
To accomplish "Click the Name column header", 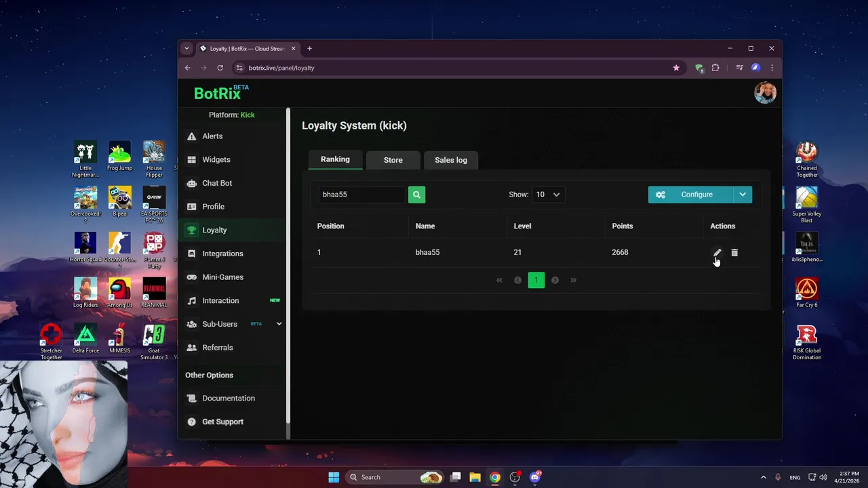I will click(x=425, y=226).
